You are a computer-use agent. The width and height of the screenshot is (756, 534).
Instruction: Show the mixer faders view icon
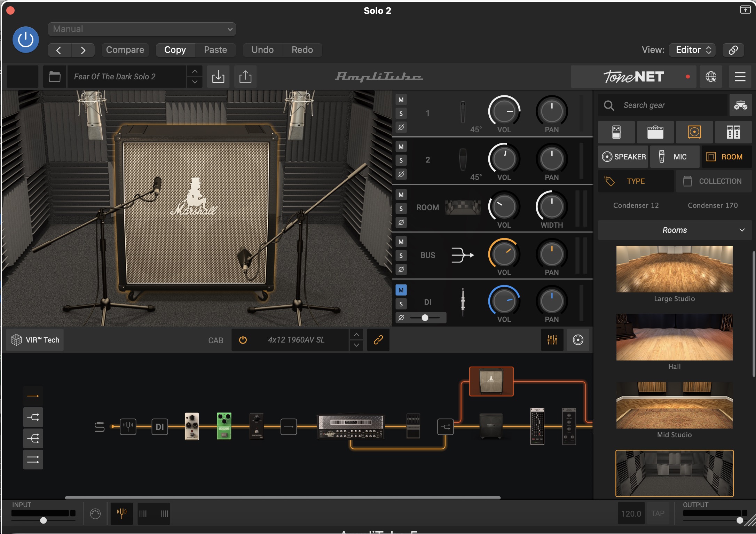click(552, 340)
